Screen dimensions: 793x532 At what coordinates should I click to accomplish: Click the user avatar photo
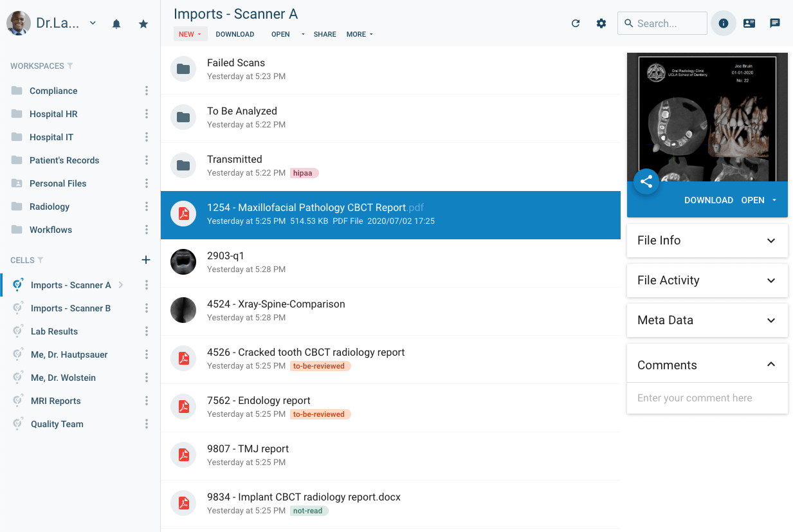pyautogui.click(x=19, y=23)
